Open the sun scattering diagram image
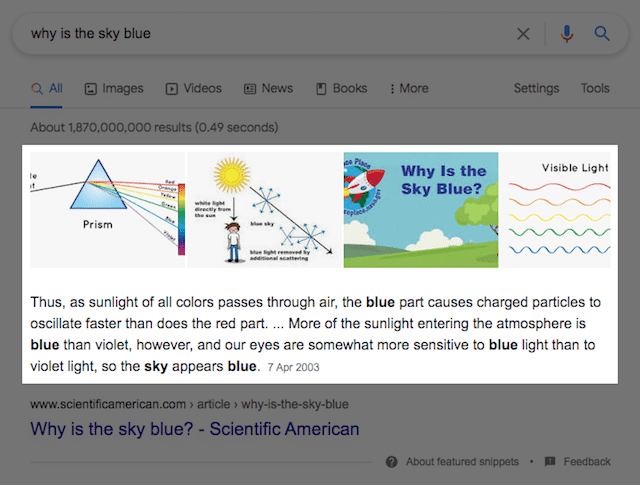 point(264,209)
